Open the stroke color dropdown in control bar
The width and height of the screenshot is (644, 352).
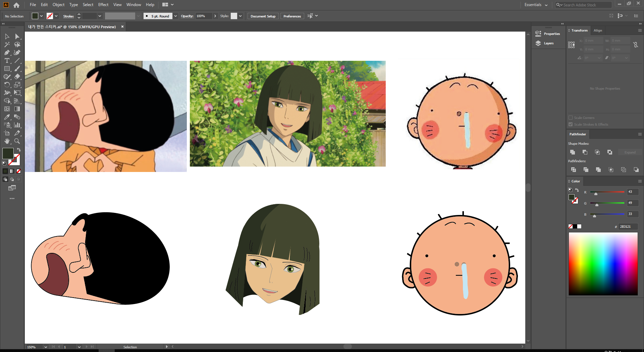(x=56, y=16)
